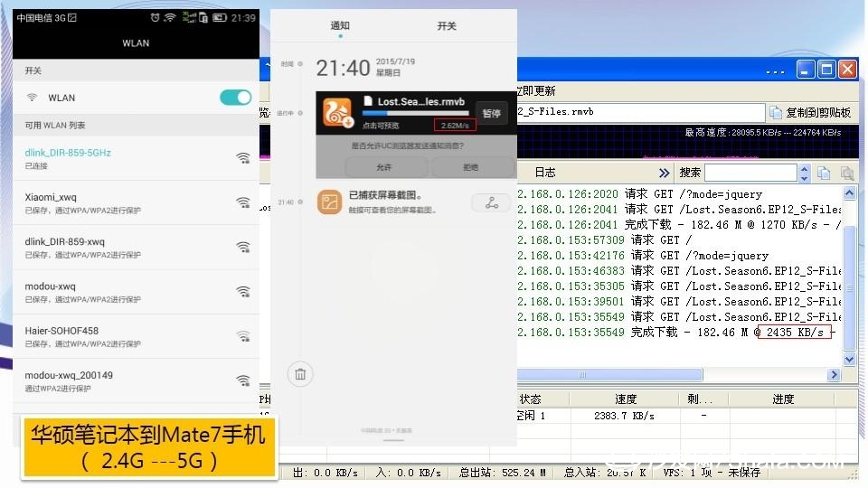The width and height of the screenshot is (868, 488).
Task: Click the horizontal log scrollbar thumb
Action: pyautogui.click(x=609, y=374)
